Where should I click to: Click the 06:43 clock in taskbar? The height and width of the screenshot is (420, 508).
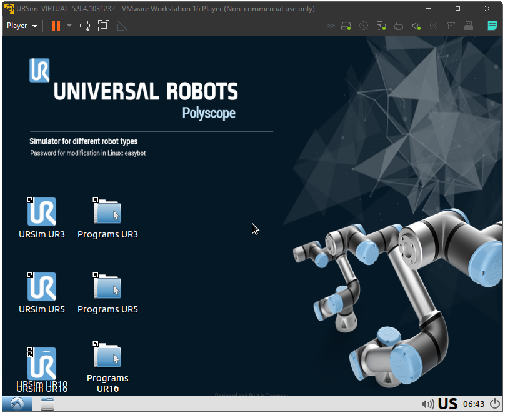click(474, 404)
